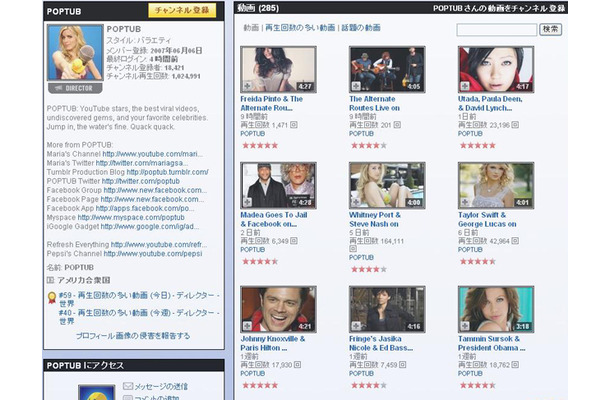Viewport: 610px width, 400px height.
Task: Select the 再生回数の多い動画 tab
Action: pos(300,28)
